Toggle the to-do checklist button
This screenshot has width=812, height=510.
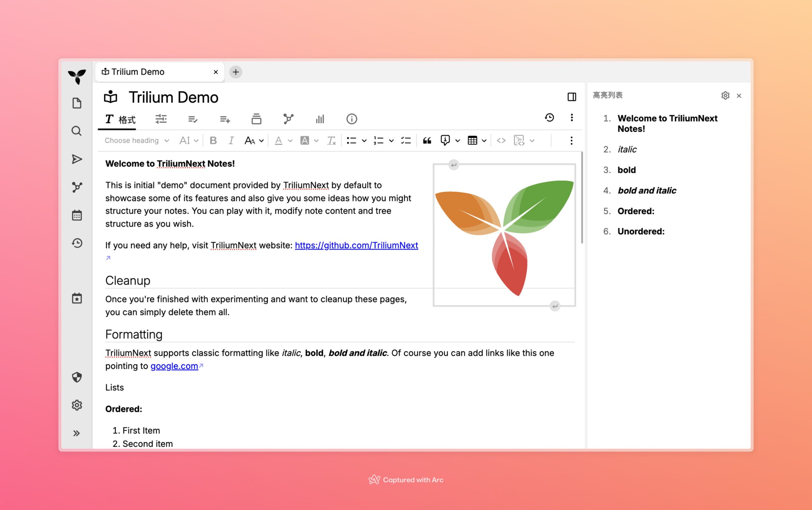click(406, 140)
